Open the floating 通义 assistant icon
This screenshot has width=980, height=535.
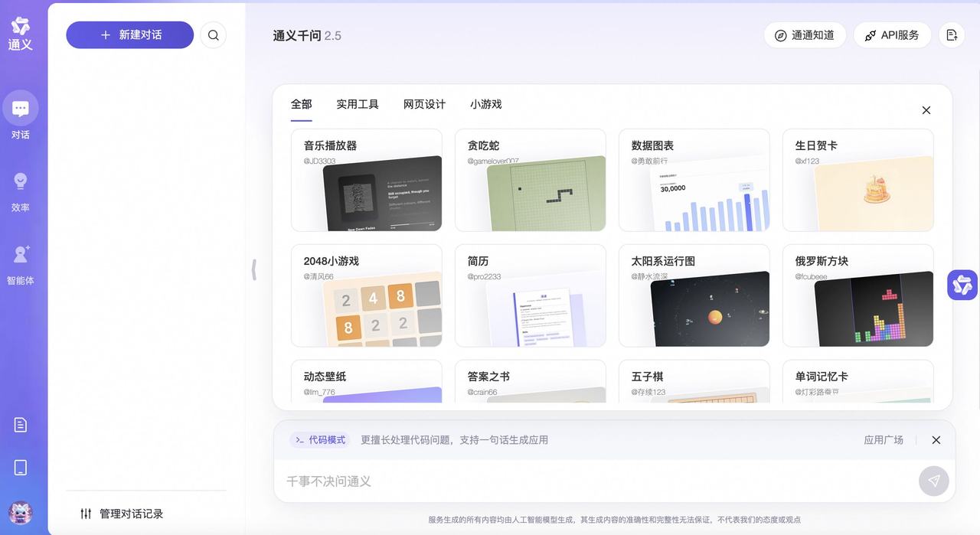[963, 285]
